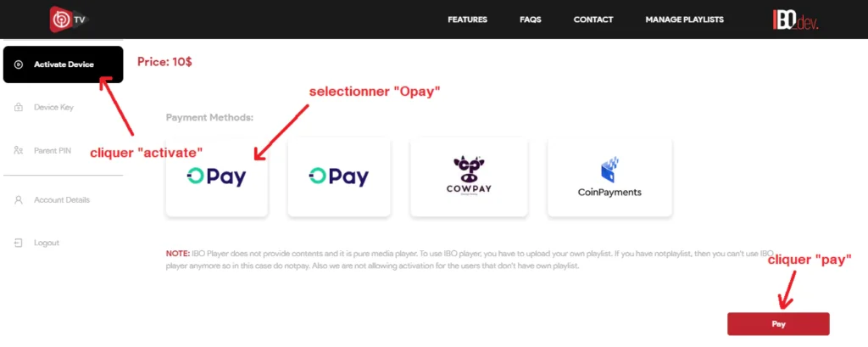This screenshot has height=347, width=868.
Task: Choose the CoinPayments payment method
Action: tap(609, 177)
